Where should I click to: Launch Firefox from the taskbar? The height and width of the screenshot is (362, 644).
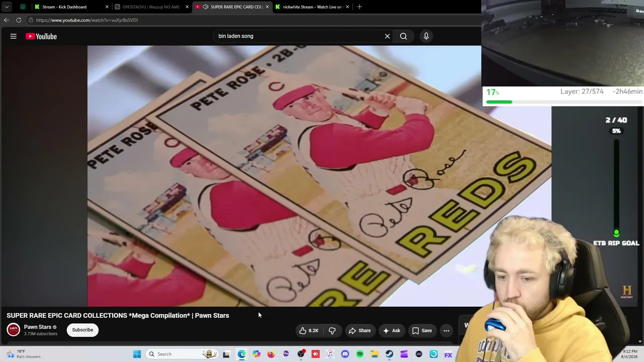pos(271,354)
